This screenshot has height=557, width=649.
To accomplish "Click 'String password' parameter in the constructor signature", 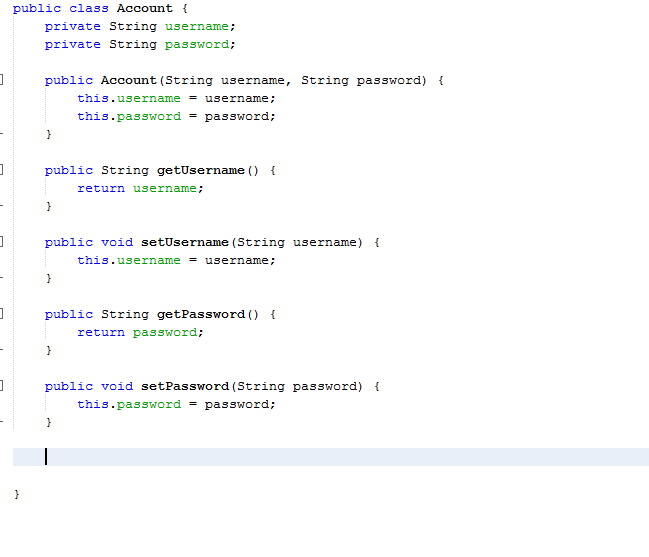I will tap(363, 81).
